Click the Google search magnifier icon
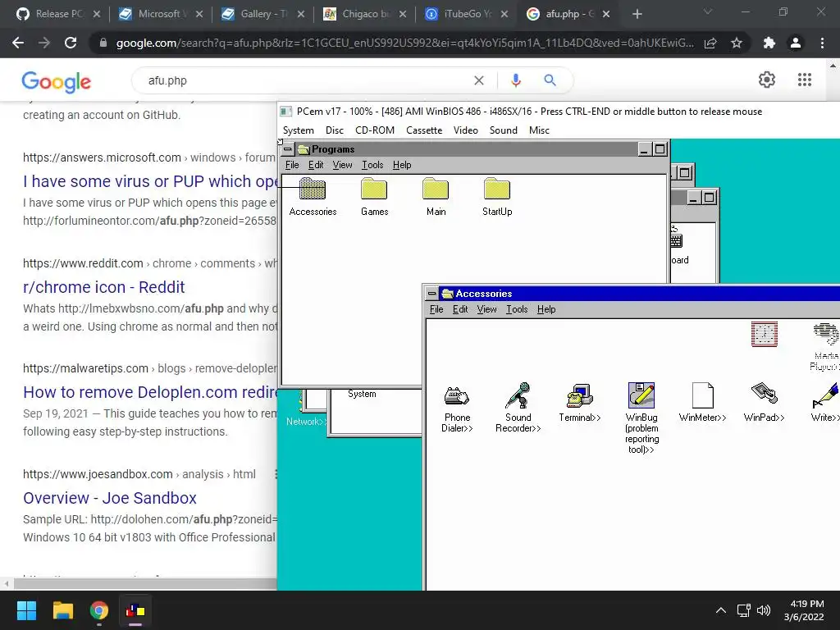 click(550, 80)
